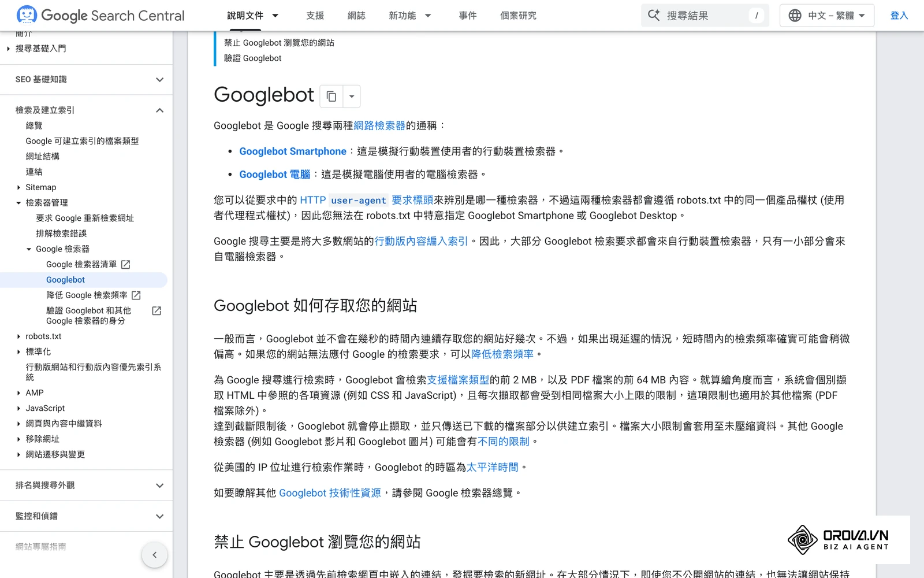Expand robots.txt tree arrow
924x578 pixels.
click(x=18, y=336)
